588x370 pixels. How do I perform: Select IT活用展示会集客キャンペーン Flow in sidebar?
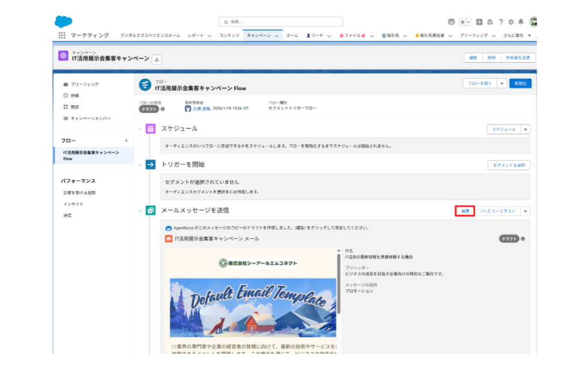click(x=94, y=155)
